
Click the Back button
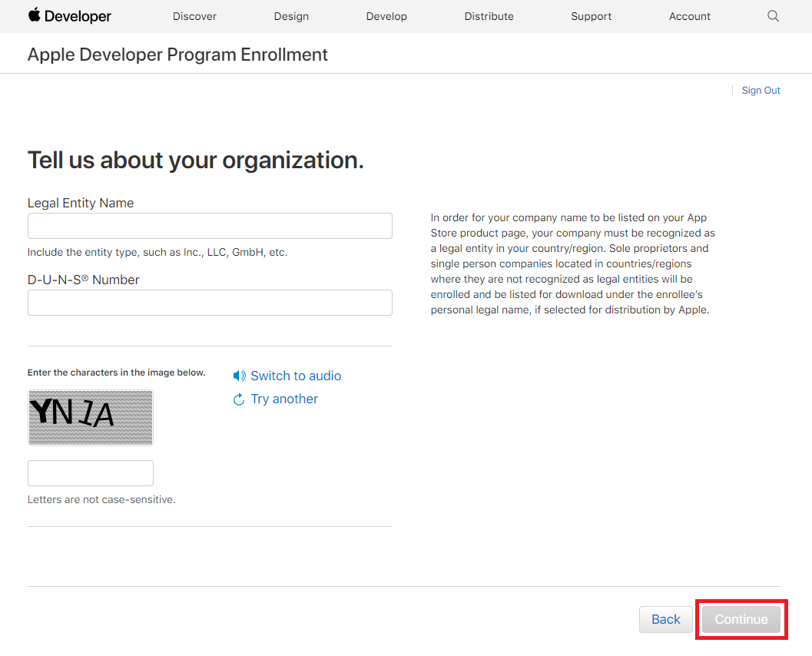tap(665, 619)
